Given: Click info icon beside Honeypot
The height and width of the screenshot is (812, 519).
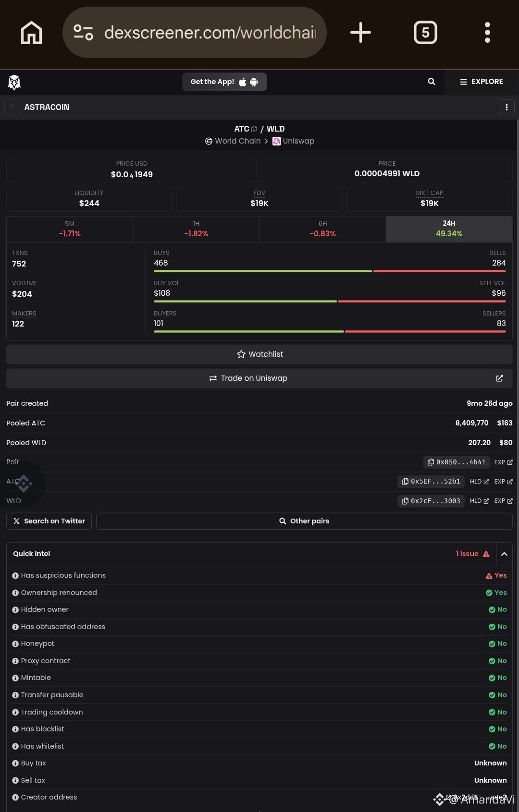Looking at the screenshot, I should tap(15, 644).
